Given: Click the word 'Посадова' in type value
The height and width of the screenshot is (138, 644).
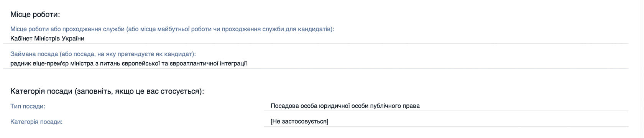Looking at the screenshot, I should click(x=283, y=106).
